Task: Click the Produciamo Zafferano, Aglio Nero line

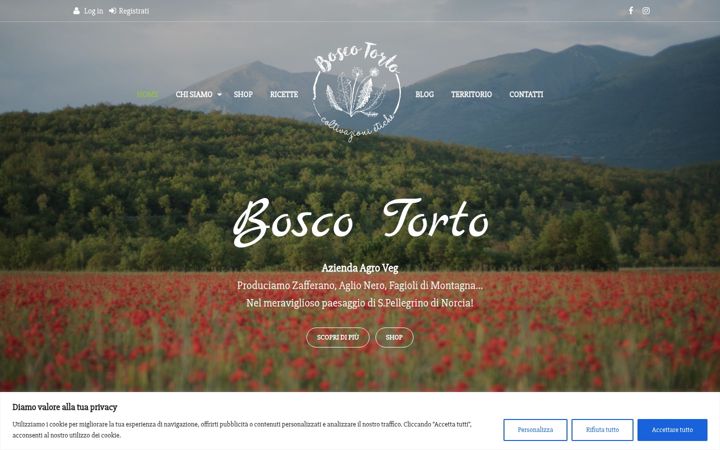Action: (x=360, y=286)
